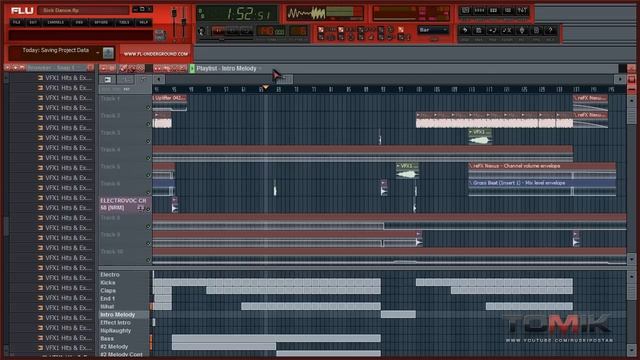Image resolution: width=640 pixels, height=360 pixels.
Task: Click the FLU logo top left
Action: [x=22, y=10]
